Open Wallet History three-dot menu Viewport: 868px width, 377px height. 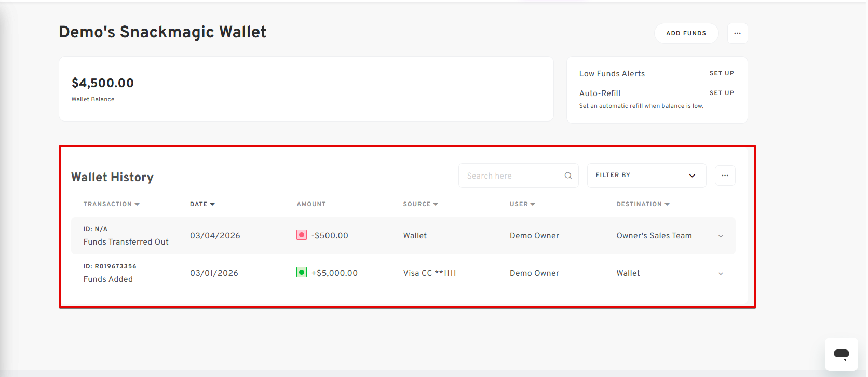coord(725,176)
